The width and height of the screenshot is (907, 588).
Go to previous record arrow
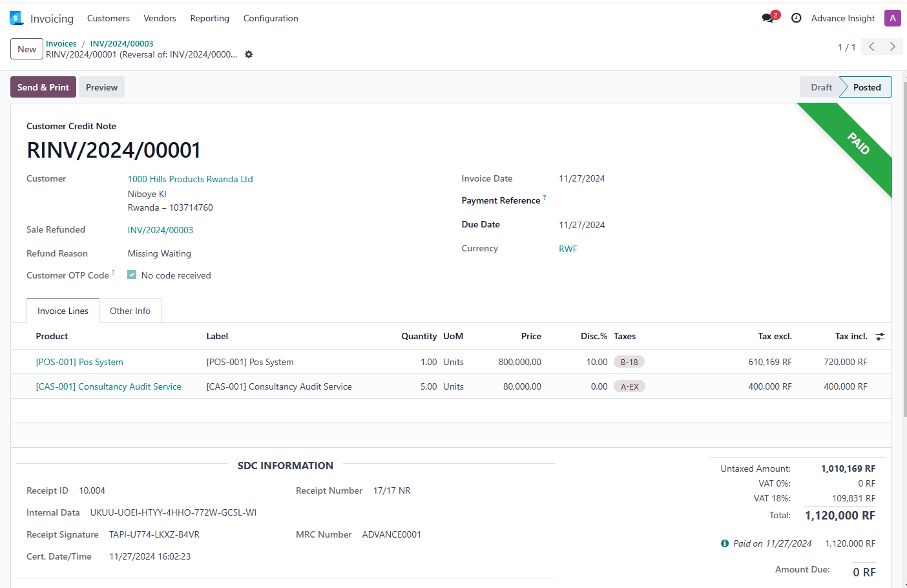click(871, 47)
